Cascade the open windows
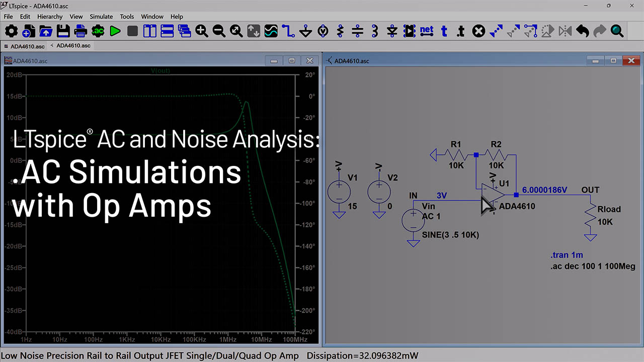The height and width of the screenshot is (362, 644). (x=184, y=31)
